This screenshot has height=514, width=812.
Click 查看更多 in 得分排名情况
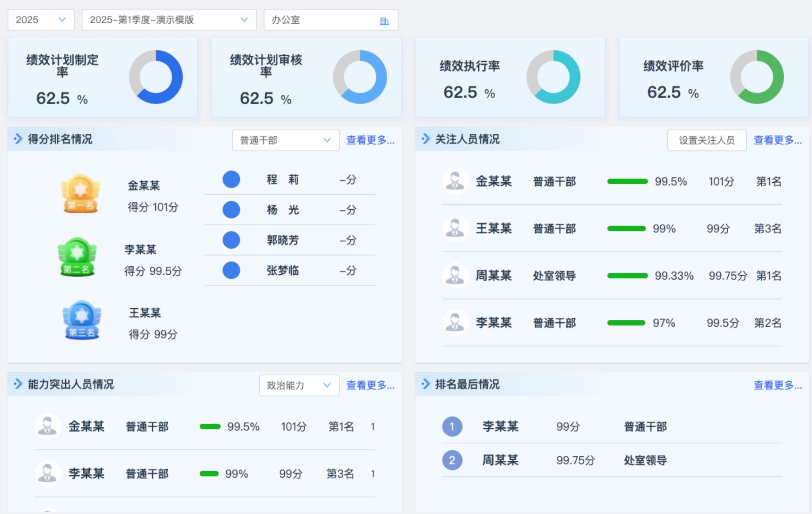pyautogui.click(x=370, y=140)
